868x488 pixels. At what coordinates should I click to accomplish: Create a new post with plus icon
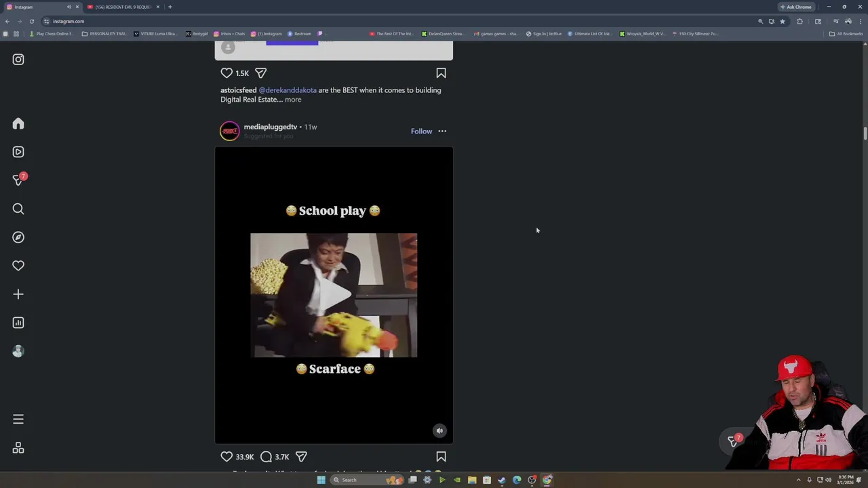[x=18, y=294]
